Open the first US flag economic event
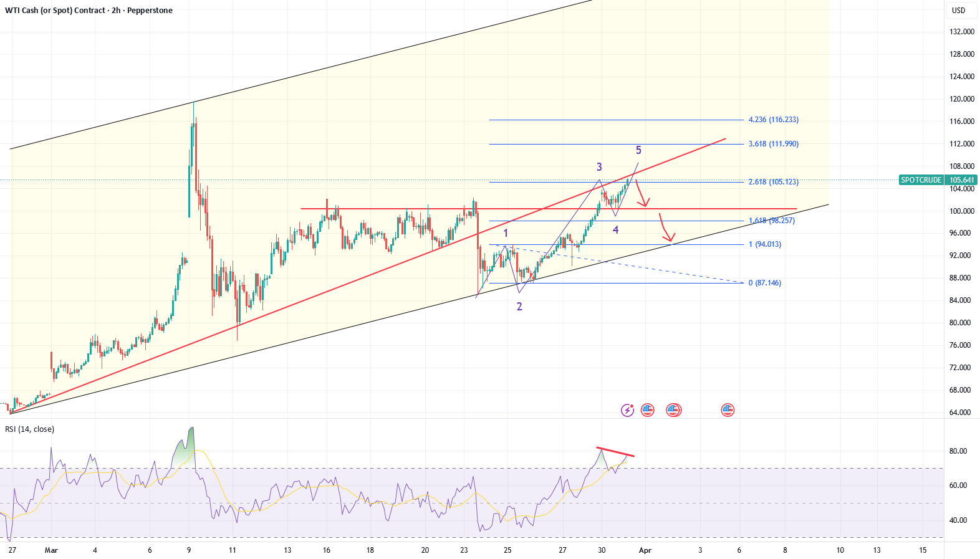The width and height of the screenshot is (980, 559). click(x=648, y=410)
